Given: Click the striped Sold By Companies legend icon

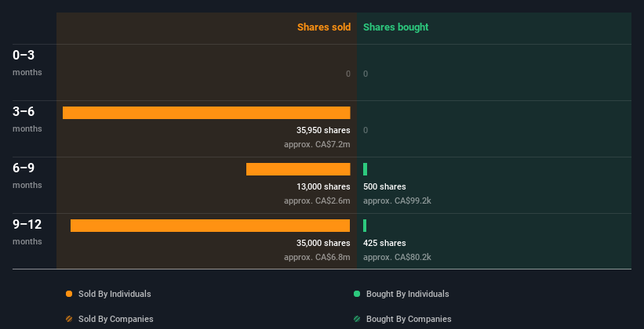Looking at the screenshot, I should 69,319.
